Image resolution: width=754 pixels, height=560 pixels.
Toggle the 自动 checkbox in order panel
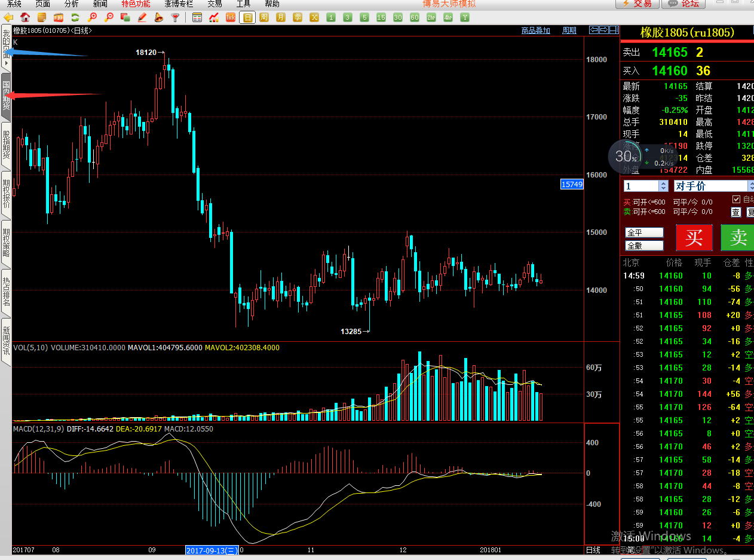pyautogui.click(x=736, y=199)
